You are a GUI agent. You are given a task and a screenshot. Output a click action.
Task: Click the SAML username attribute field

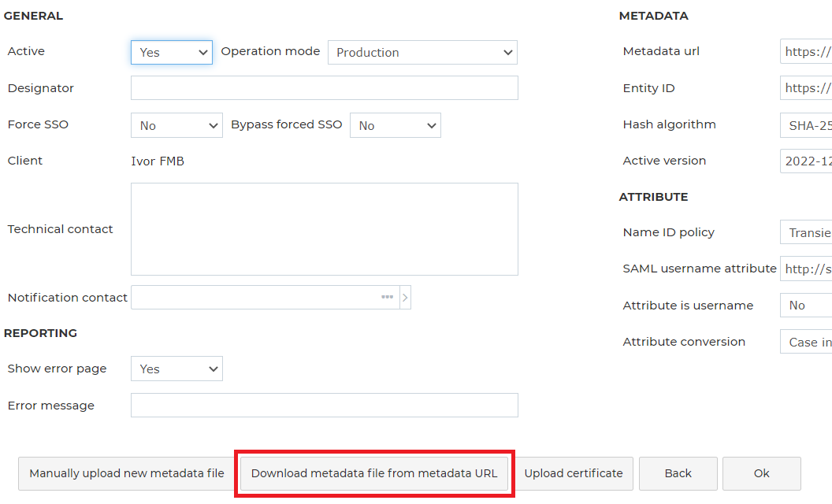click(x=806, y=269)
